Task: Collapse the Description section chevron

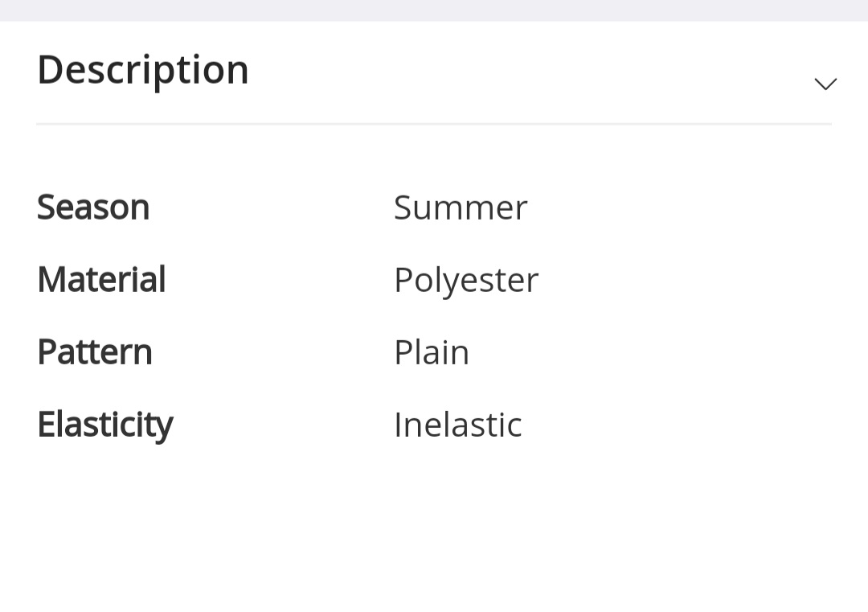Action: tap(825, 84)
